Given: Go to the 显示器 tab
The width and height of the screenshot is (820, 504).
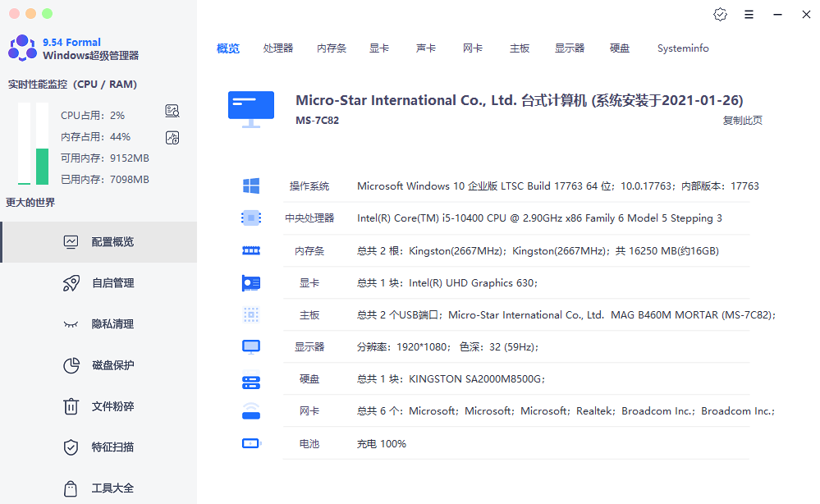Looking at the screenshot, I should click(570, 48).
